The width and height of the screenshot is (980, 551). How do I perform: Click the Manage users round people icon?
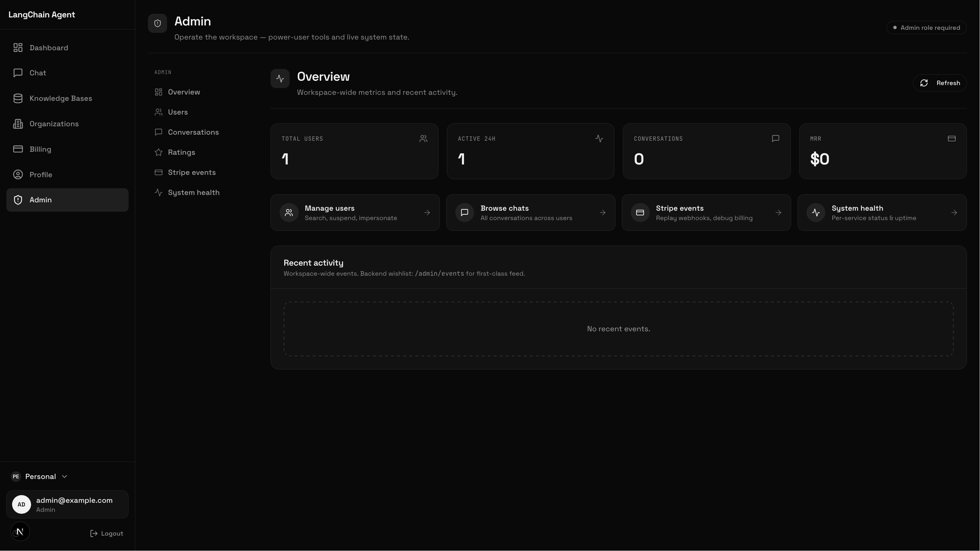(289, 213)
